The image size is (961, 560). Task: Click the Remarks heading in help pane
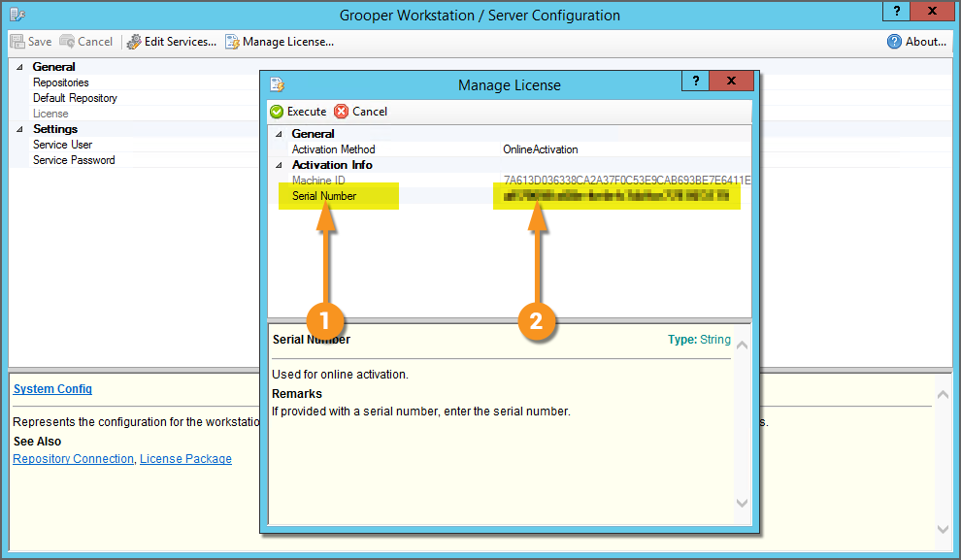coord(297,394)
